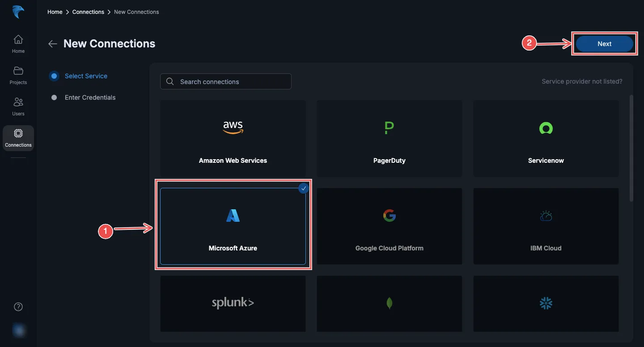The height and width of the screenshot is (347, 644).
Task: Open the Service provider not listed link
Action: click(582, 81)
